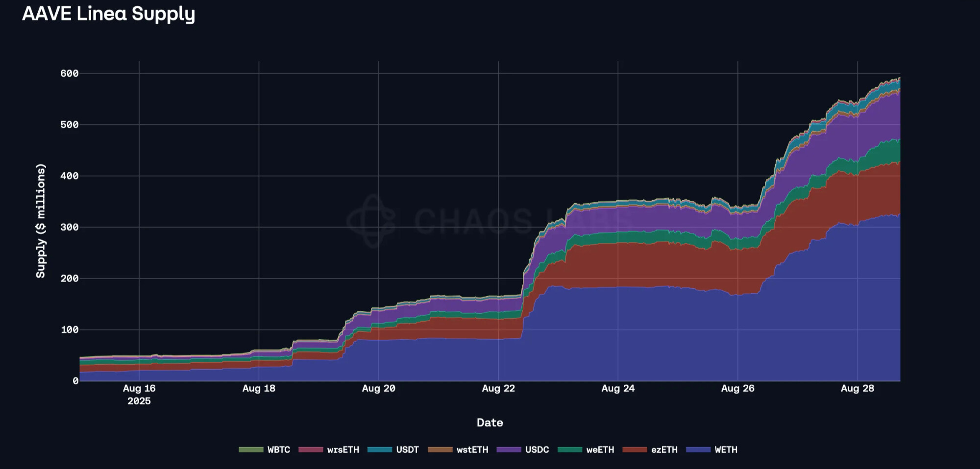Click the 0 y-axis tick label

click(75, 381)
